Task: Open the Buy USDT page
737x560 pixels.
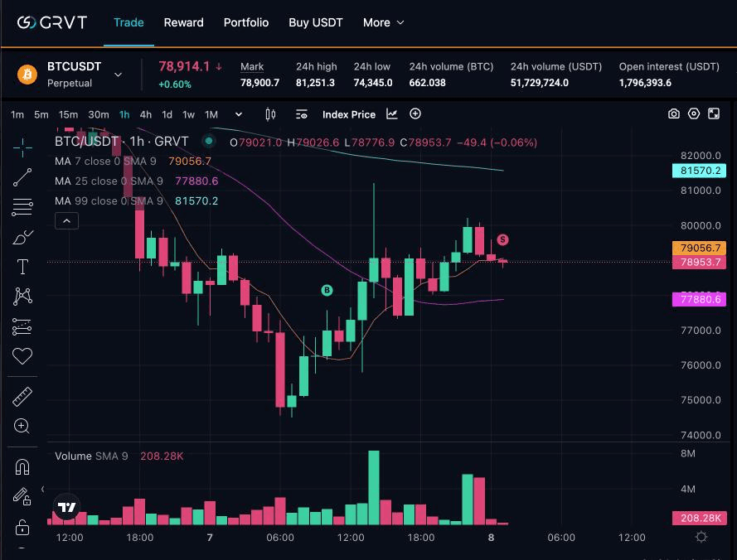Action: (316, 22)
